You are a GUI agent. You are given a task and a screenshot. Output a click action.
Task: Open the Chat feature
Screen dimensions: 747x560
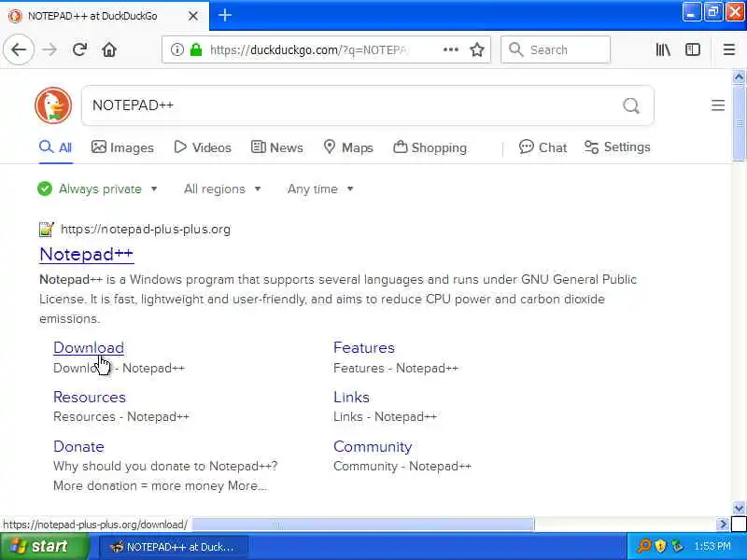pyautogui.click(x=543, y=147)
